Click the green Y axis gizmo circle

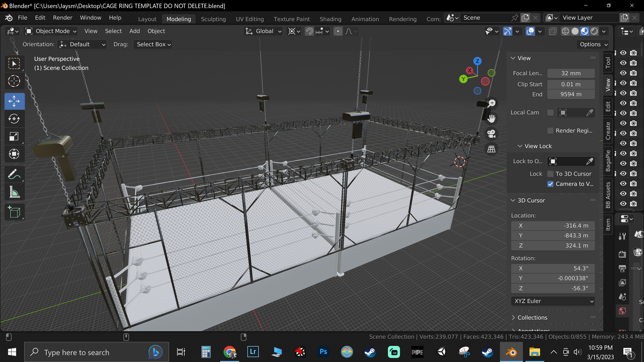click(463, 79)
